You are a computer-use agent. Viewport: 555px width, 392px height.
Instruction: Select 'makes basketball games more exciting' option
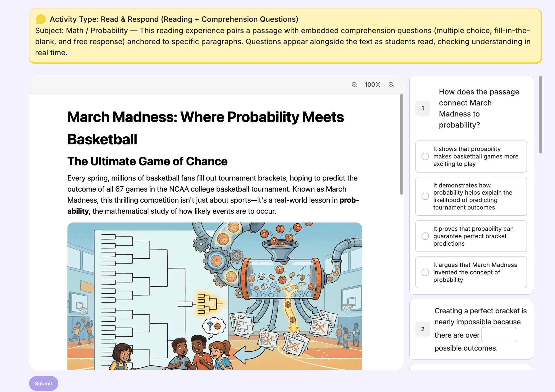tap(425, 157)
